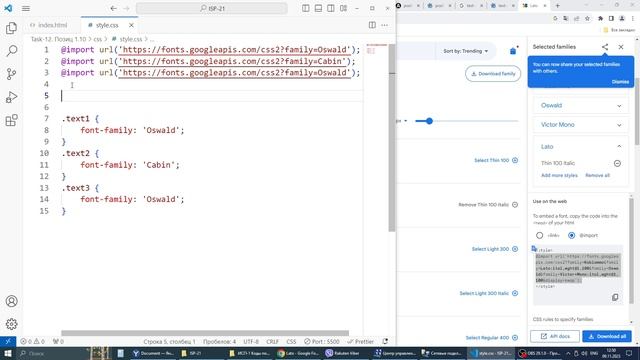Screen dimensions: 640x360
Task: Click the Download all button
Action: point(607,336)
